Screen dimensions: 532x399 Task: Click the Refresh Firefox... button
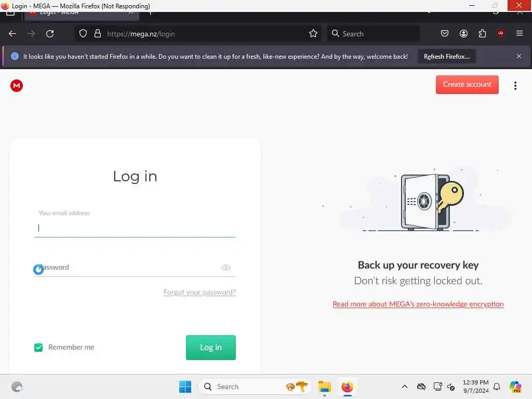click(446, 57)
